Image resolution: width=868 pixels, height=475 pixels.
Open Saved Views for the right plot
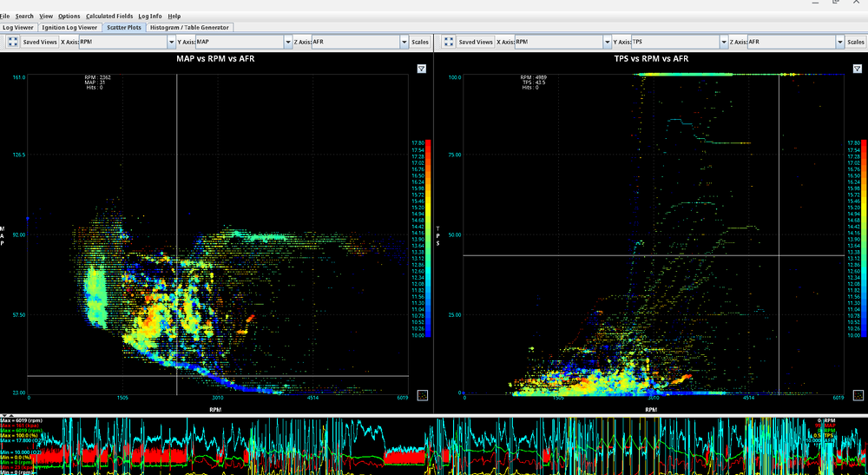476,42
